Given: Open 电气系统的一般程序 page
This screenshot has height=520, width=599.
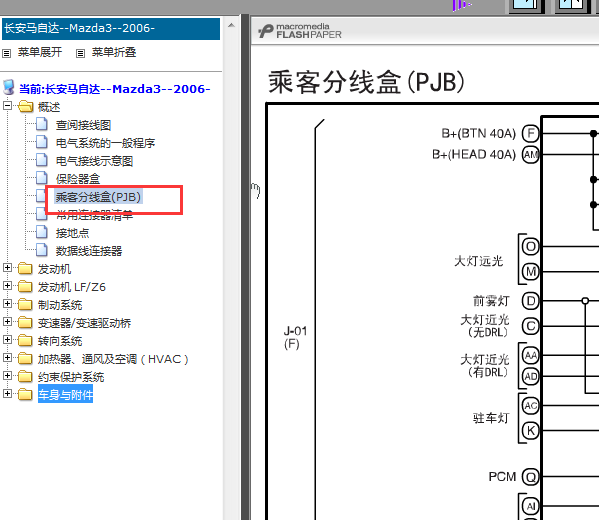Looking at the screenshot, I should 105,143.
